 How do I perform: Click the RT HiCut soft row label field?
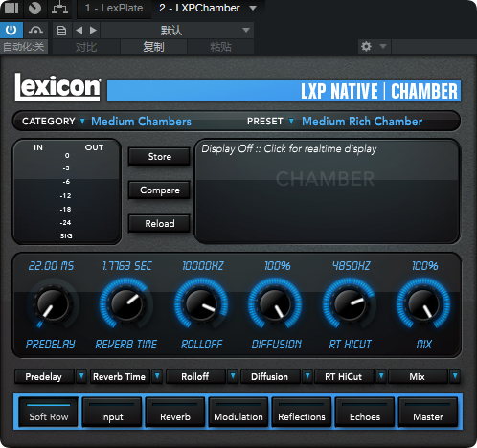click(344, 376)
